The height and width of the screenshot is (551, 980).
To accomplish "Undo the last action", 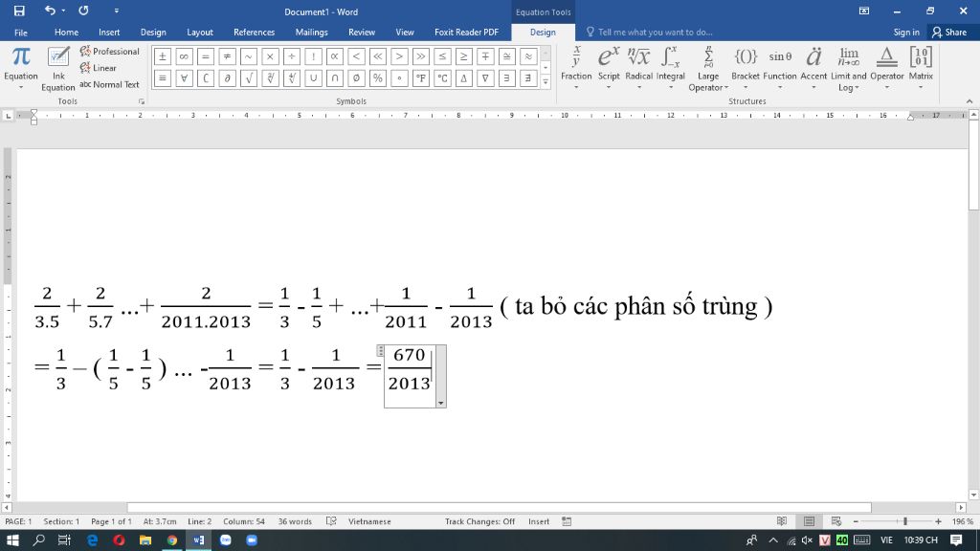I will [x=50, y=11].
